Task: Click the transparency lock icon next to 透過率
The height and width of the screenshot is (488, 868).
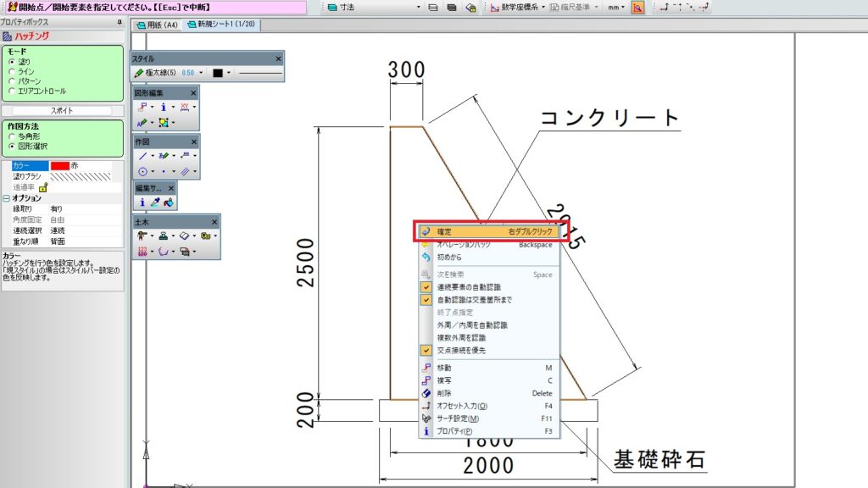Action: pos(43,187)
